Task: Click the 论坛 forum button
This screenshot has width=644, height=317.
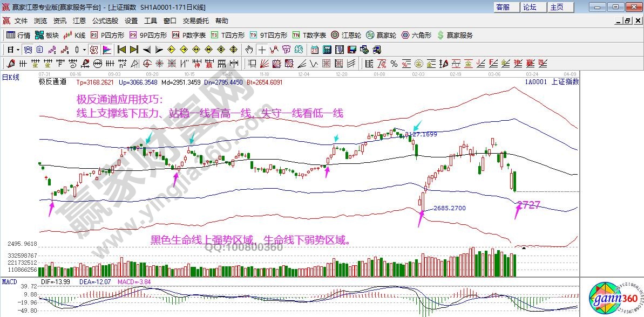Action: pyautogui.click(x=530, y=7)
